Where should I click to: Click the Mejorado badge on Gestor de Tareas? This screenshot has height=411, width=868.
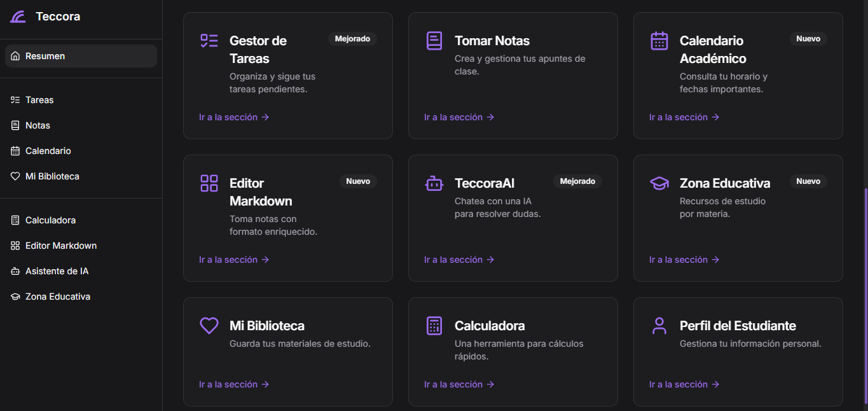tap(352, 39)
